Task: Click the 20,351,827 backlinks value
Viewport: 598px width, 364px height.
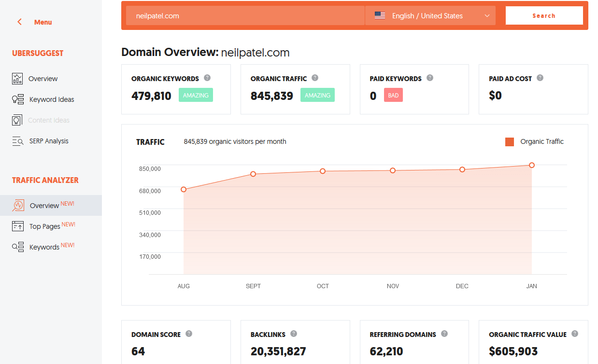Action: [x=278, y=351]
